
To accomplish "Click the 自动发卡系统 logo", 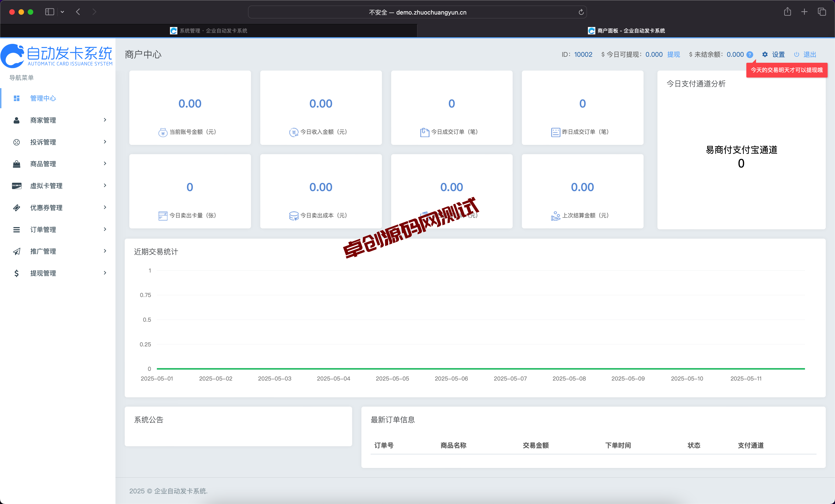I will (57, 56).
